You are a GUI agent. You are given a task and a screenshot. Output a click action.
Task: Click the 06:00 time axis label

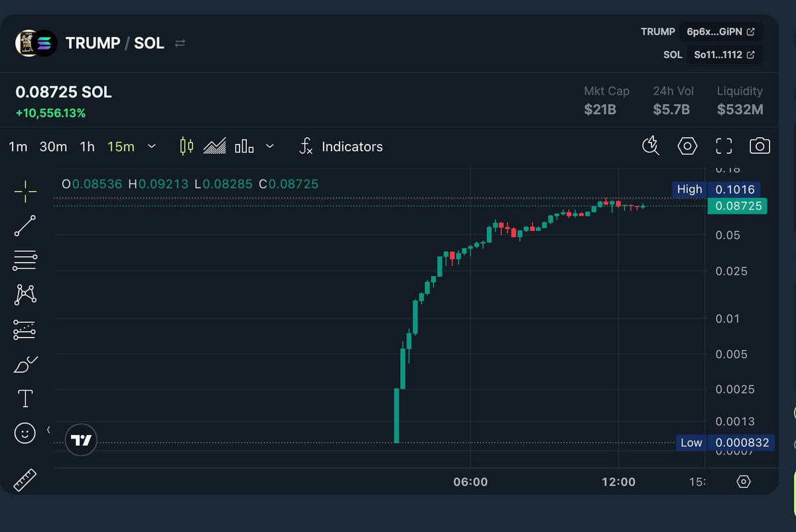point(470,482)
